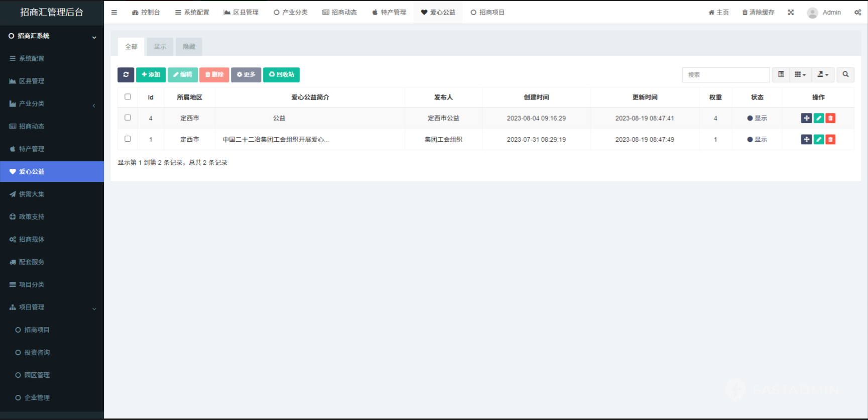The width and height of the screenshot is (868, 420).
Task: Click the green edit icon for row 4
Action: (x=819, y=118)
